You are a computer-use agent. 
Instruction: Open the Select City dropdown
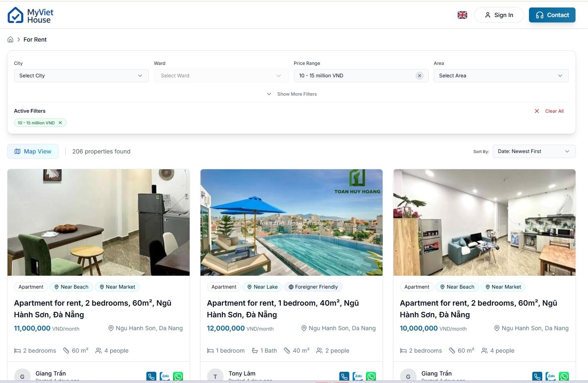pyautogui.click(x=81, y=76)
